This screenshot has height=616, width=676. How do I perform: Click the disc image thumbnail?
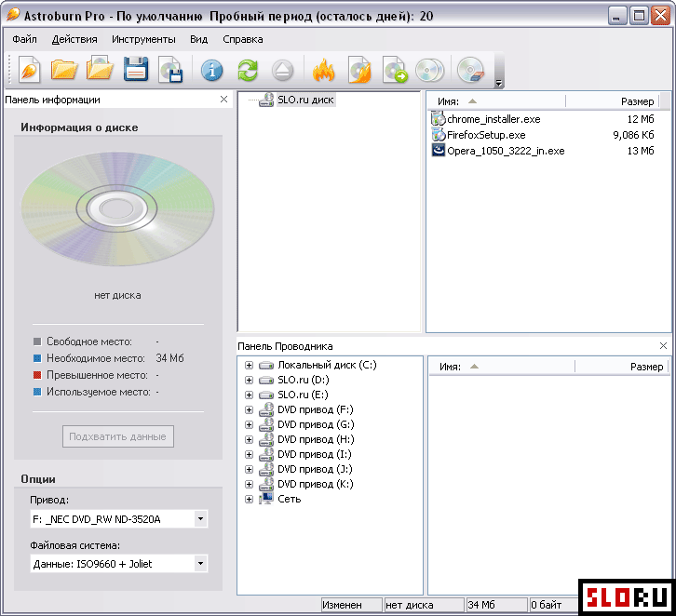point(117,208)
